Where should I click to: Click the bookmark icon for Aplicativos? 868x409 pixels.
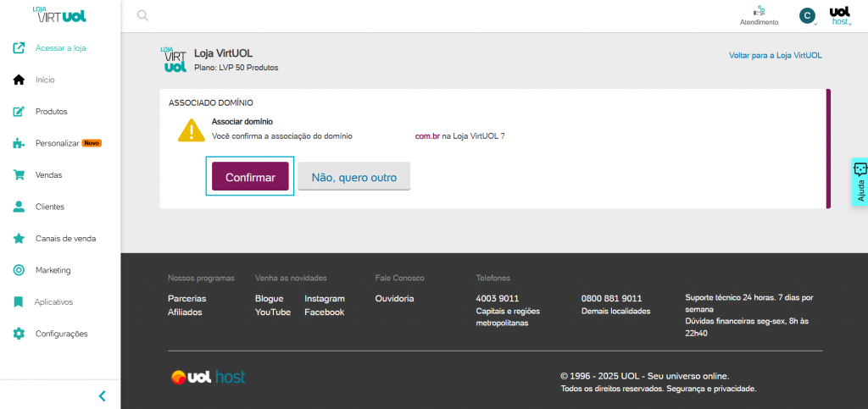pyautogui.click(x=19, y=301)
